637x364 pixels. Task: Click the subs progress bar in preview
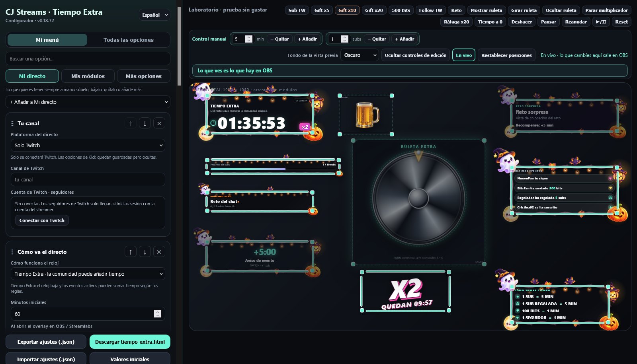click(273, 169)
